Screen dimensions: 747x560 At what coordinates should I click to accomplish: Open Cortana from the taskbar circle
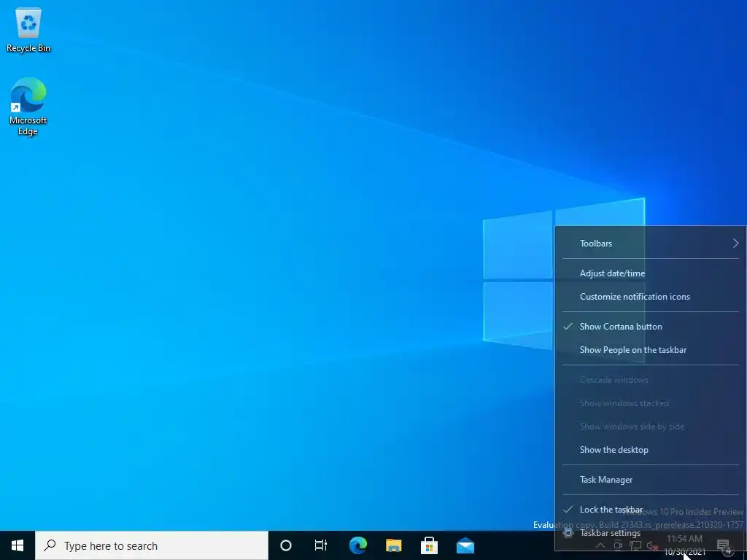click(286, 545)
